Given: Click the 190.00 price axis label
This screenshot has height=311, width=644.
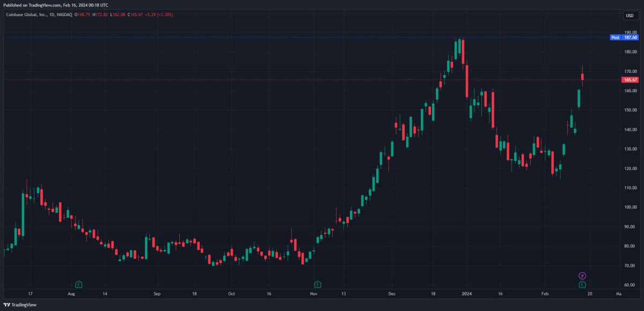Looking at the screenshot, I should 630,33.
